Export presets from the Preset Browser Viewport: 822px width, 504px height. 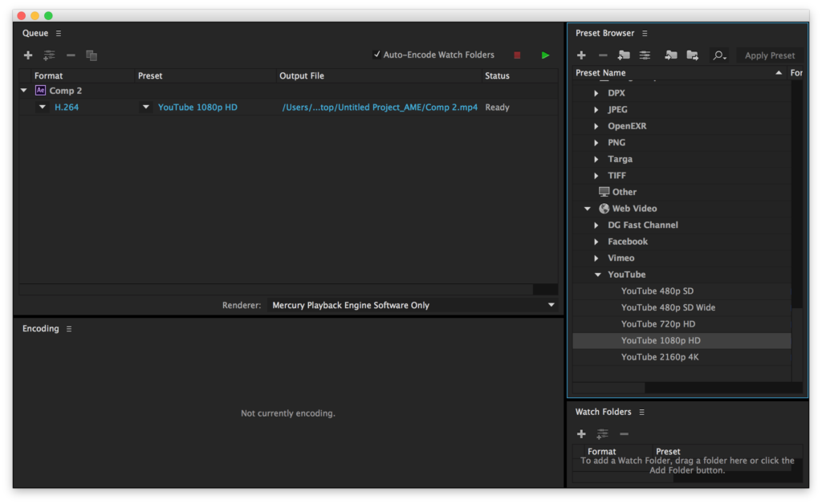[693, 55]
